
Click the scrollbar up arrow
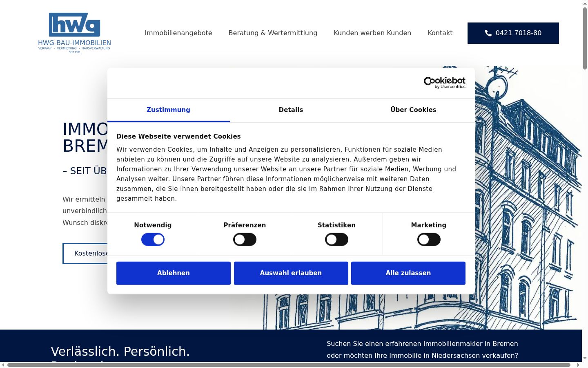click(585, 3)
